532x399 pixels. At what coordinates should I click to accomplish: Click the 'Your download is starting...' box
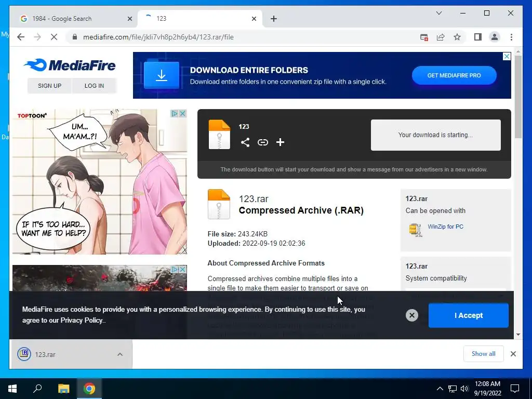click(x=435, y=135)
